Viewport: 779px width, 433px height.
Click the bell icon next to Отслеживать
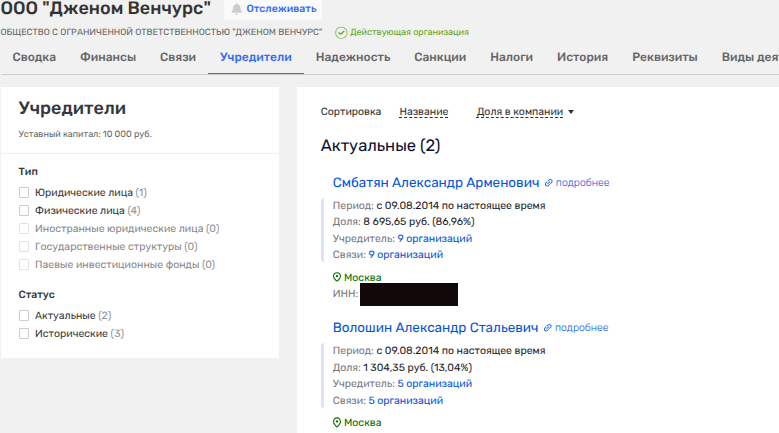click(236, 9)
